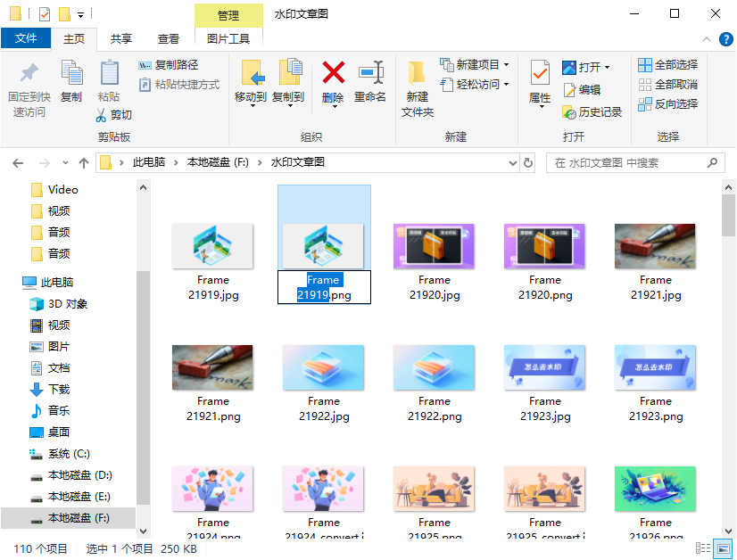Viewport: 737px width, 560px height.
Task: Select all items with 全部选择
Action: coord(667,63)
